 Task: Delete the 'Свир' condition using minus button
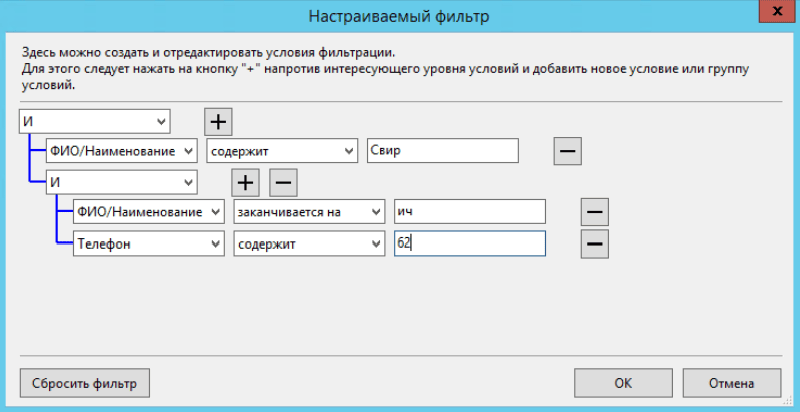pyautogui.click(x=567, y=151)
